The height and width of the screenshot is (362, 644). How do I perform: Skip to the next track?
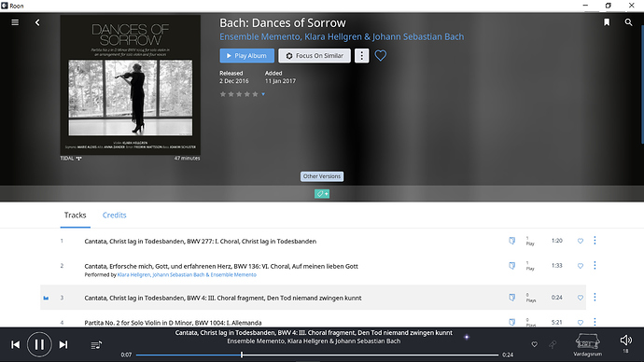point(63,345)
